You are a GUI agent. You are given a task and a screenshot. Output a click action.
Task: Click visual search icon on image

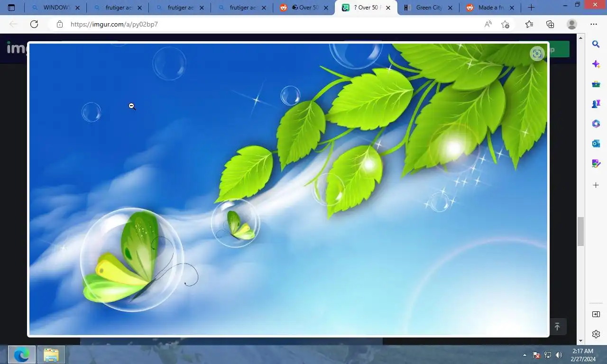coord(537,54)
